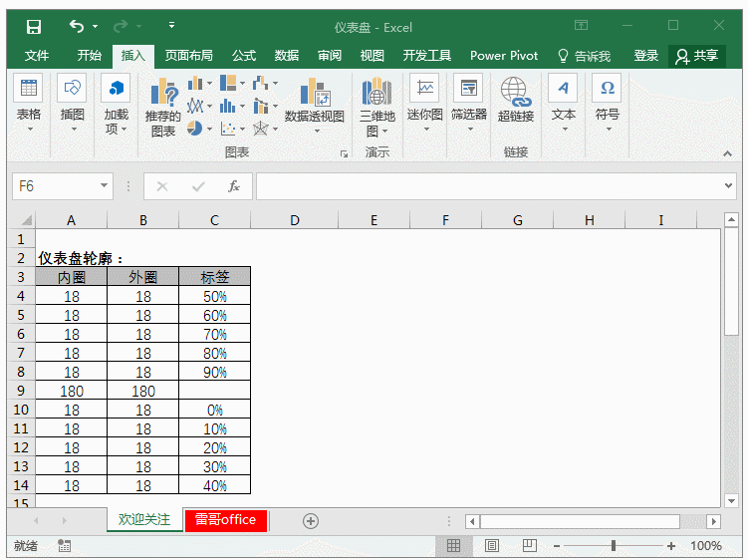
Task: Select column D header
Action: click(x=295, y=220)
